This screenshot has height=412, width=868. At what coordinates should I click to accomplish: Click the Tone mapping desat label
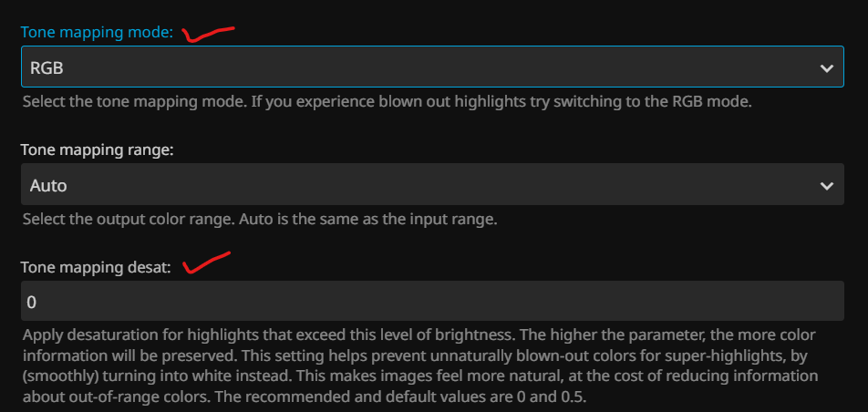click(97, 268)
